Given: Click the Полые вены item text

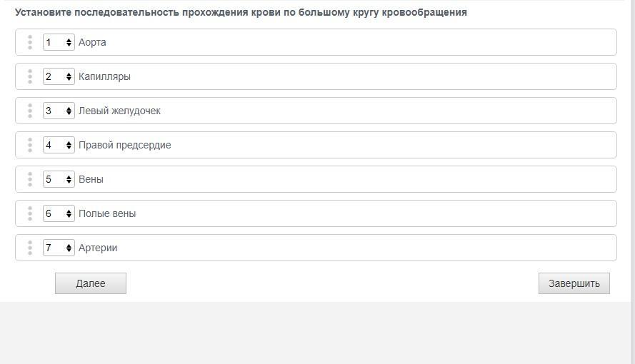Looking at the screenshot, I should [107, 213].
